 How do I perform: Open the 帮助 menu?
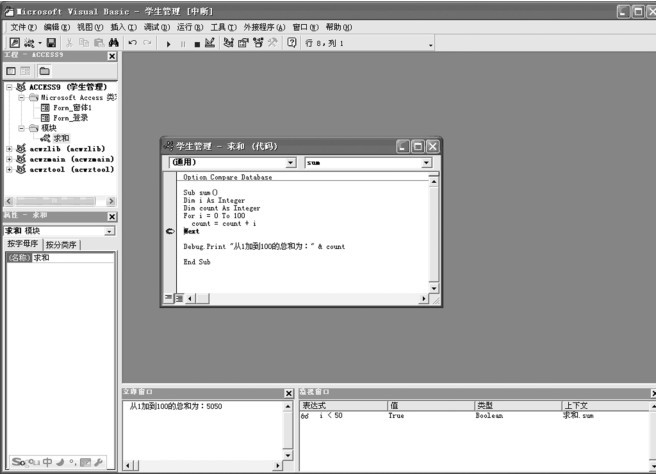pos(339,27)
